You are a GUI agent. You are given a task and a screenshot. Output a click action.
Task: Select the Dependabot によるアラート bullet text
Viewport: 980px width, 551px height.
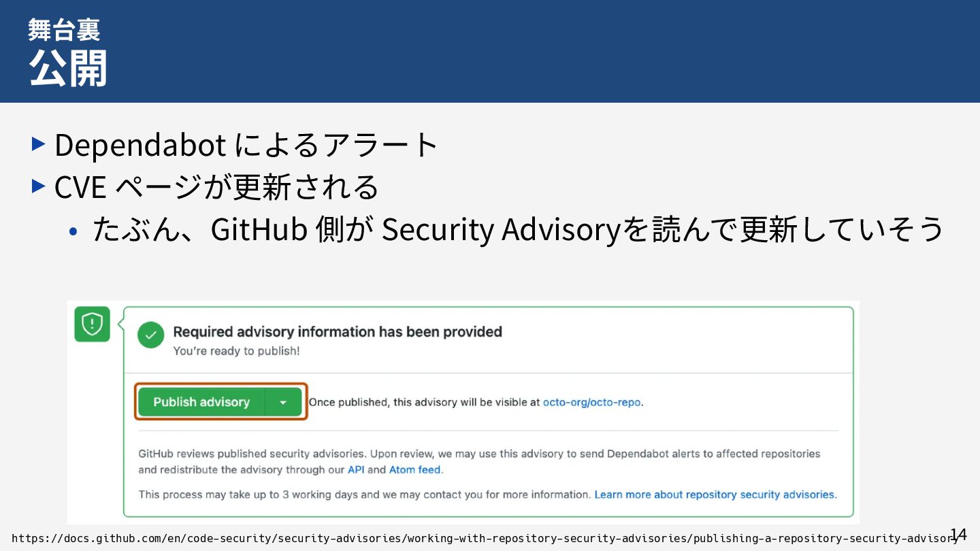pyautogui.click(x=246, y=144)
